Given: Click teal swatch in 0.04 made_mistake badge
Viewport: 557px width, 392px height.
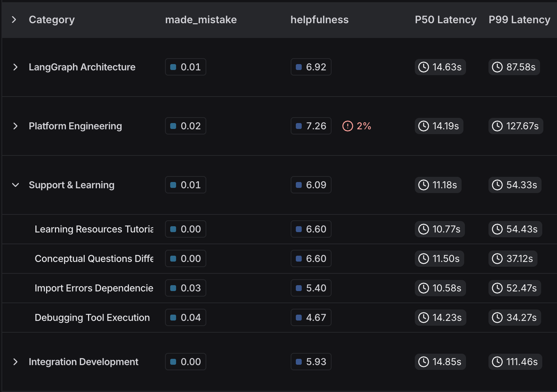Looking at the screenshot, I should click(173, 318).
